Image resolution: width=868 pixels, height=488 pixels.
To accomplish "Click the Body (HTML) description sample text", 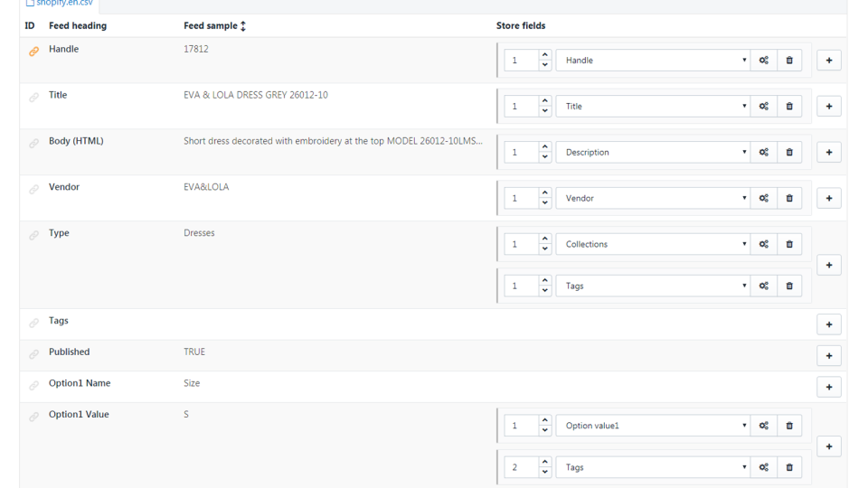I will point(334,141).
